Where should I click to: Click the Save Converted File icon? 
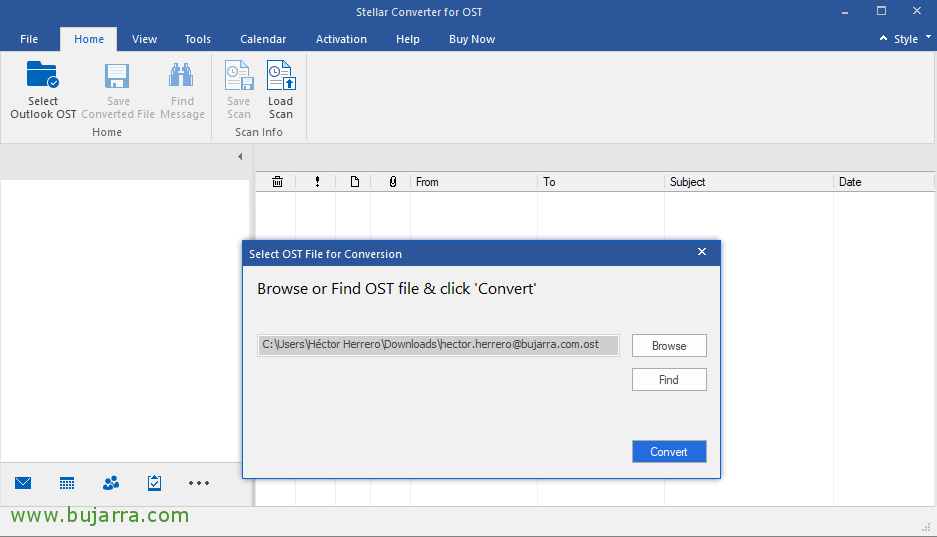tap(117, 76)
